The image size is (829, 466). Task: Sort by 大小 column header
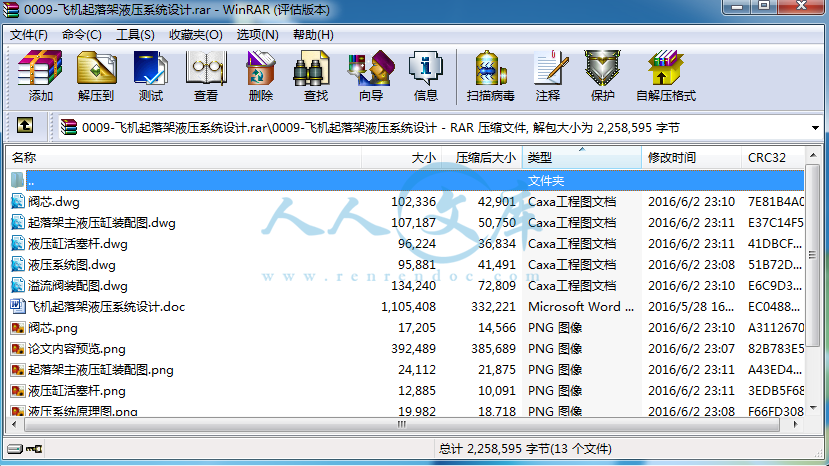[401, 158]
